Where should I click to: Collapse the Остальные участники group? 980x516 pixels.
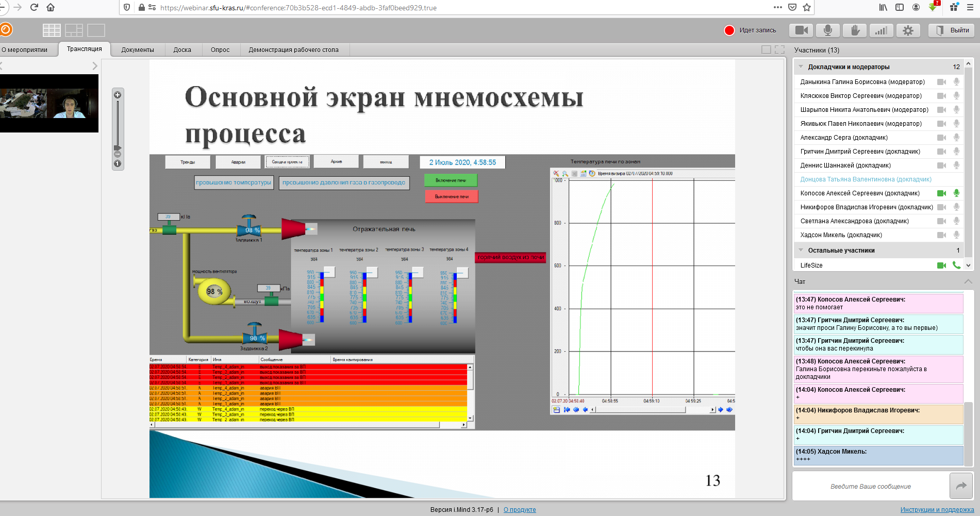click(801, 251)
